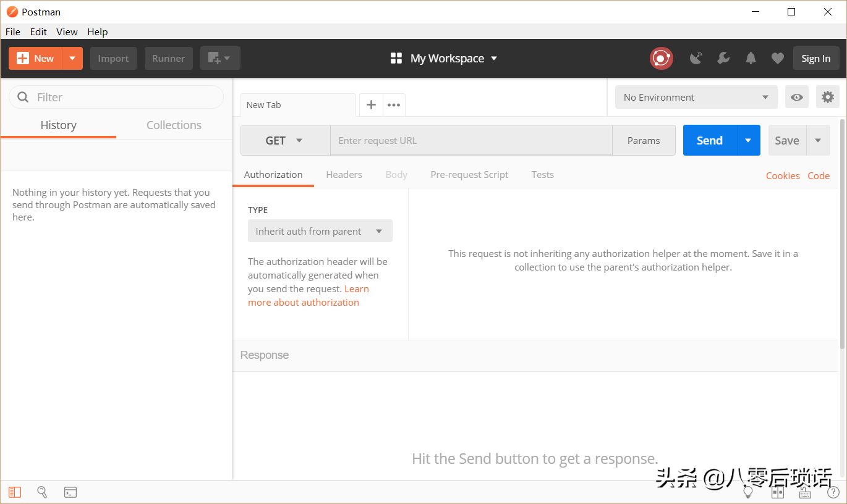Toggle environment quick look eye icon
Screen dimensions: 847x504
(797, 97)
